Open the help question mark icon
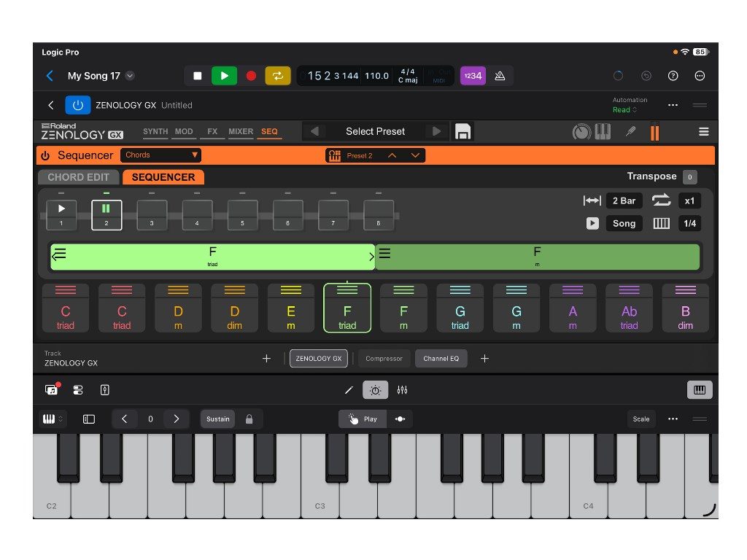This screenshot has height=560, width=747. [673, 76]
